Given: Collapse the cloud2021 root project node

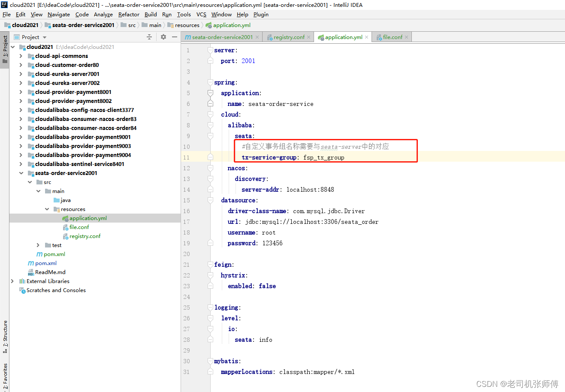Looking at the screenshot, I should click(13, 47).
